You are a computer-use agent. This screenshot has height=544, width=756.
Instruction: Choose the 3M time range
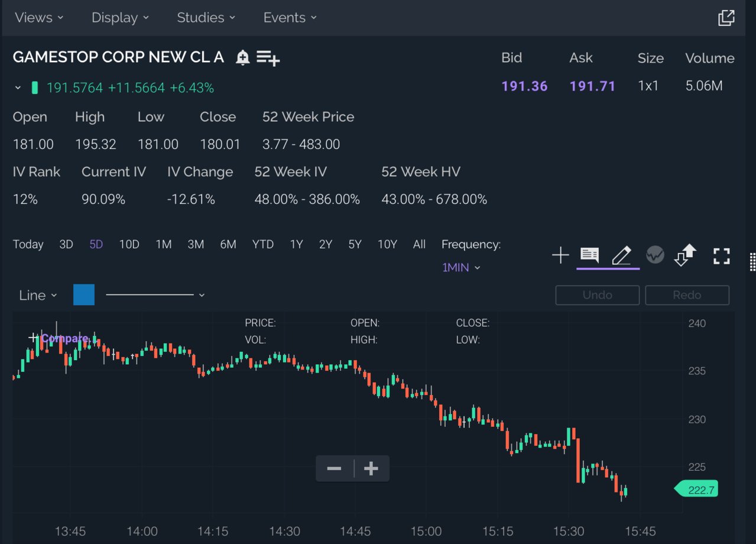[196, 244]
